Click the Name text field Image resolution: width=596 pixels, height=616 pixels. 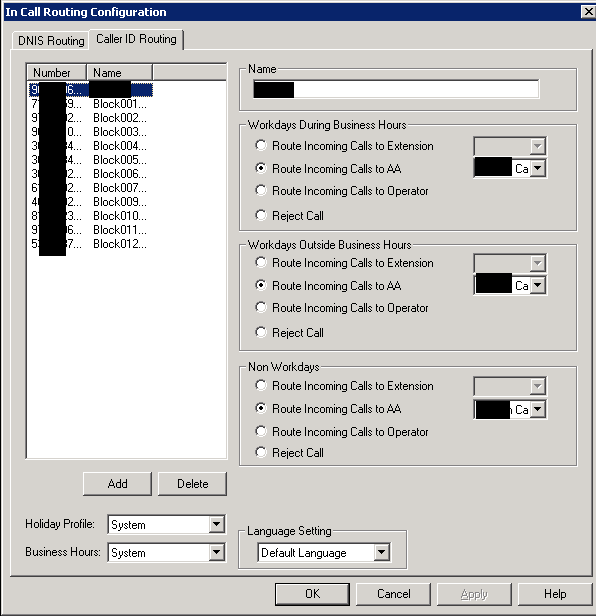[396, 89]
